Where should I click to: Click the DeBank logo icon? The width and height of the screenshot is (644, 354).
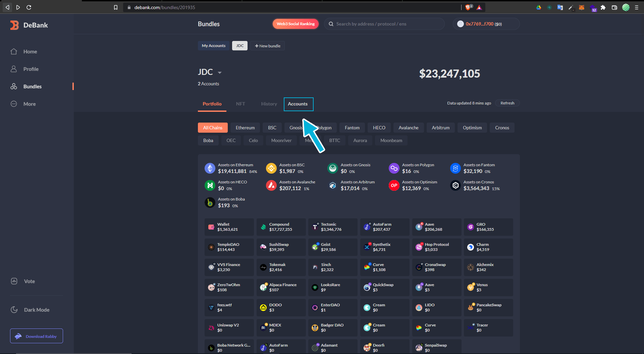click(14, 25)
